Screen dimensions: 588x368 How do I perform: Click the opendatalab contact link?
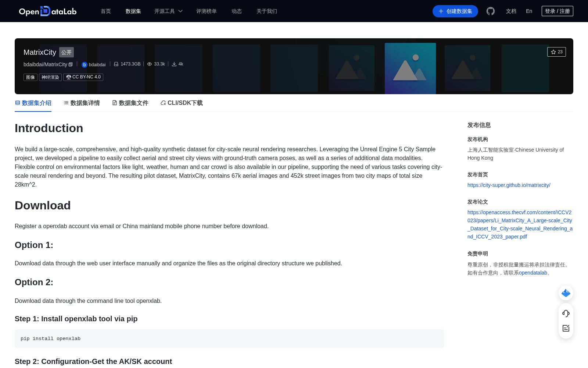coord(533,273)
